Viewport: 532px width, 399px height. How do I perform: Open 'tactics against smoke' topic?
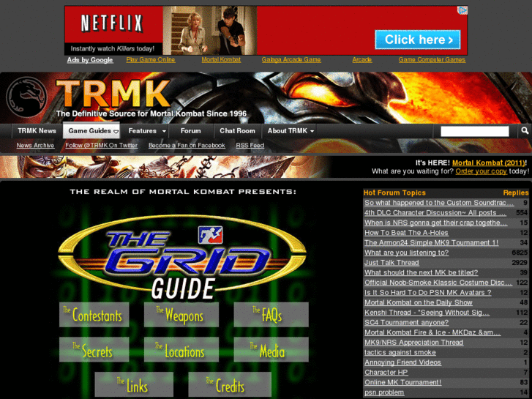pyautogui.click(x=400, y=352)
